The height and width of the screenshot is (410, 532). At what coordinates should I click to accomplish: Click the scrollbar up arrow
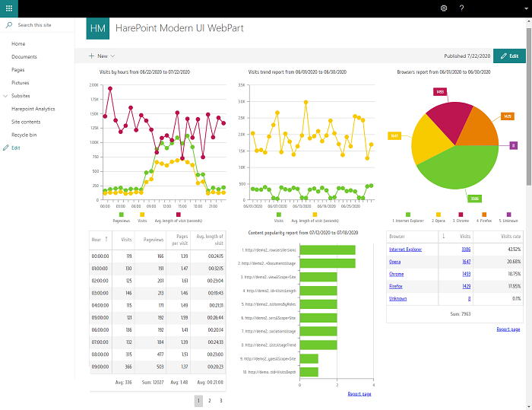coord(529,21)
